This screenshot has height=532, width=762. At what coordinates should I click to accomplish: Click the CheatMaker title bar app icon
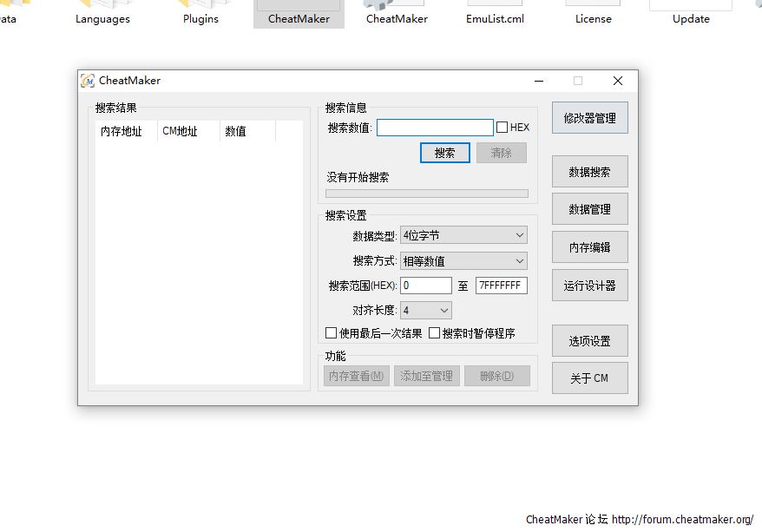coord(88,81)
